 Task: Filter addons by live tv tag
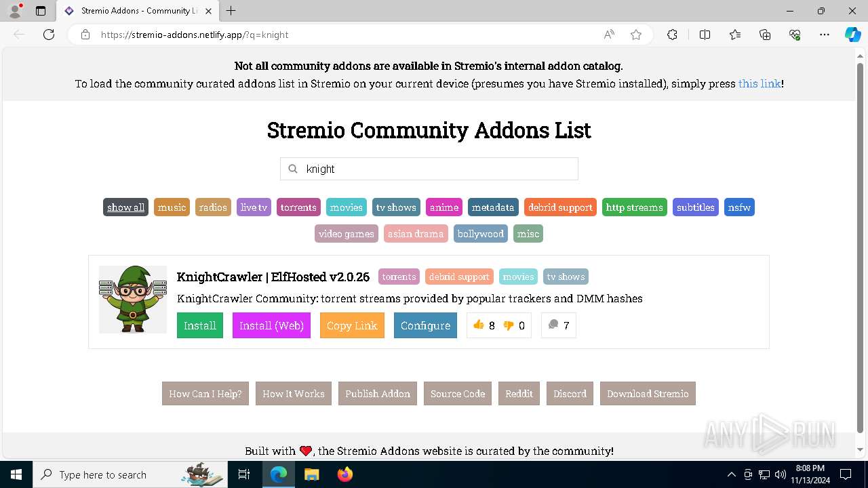pyautogui.click(x=254, y=207)
